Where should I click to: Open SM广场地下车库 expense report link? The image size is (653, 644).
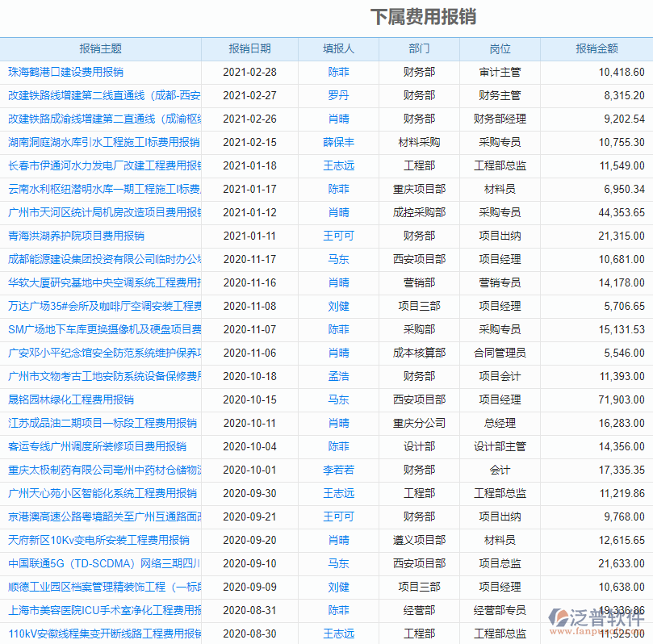pyautogui.click(x=105, y=330)
